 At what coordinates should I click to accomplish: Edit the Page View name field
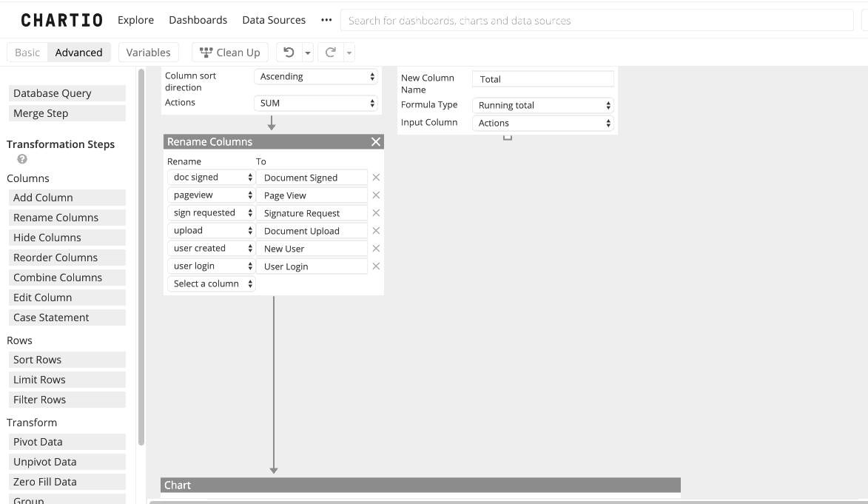(x=312, y=195)
